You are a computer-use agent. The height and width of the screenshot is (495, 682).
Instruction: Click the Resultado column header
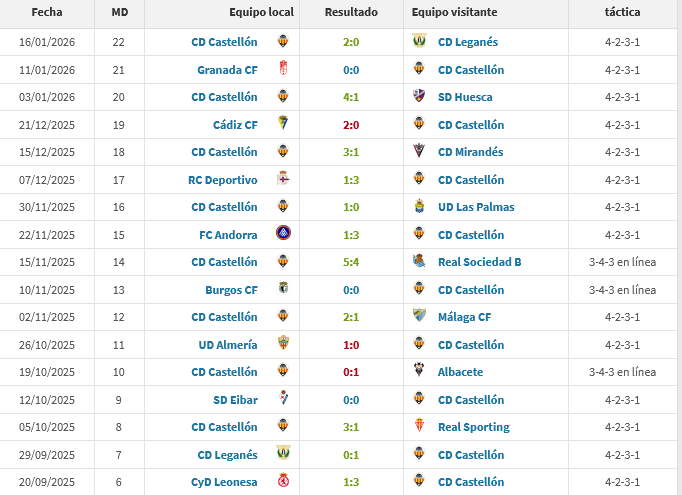pyautogui.click(x=352, y=13)
